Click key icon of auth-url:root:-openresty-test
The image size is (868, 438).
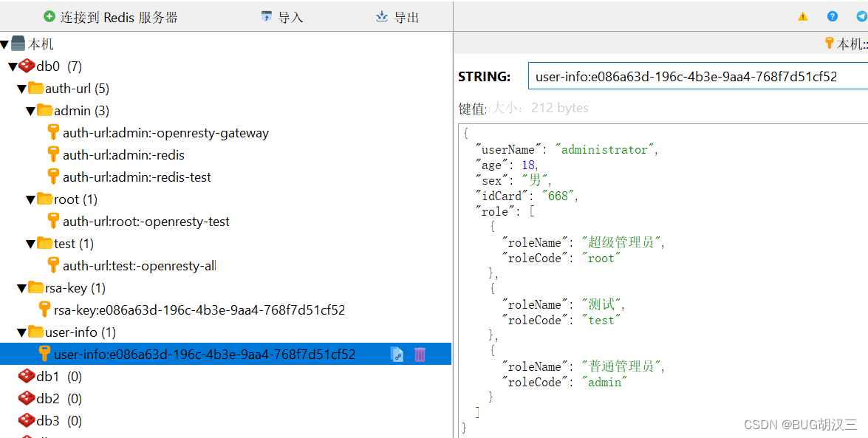[x=53, y=220]
